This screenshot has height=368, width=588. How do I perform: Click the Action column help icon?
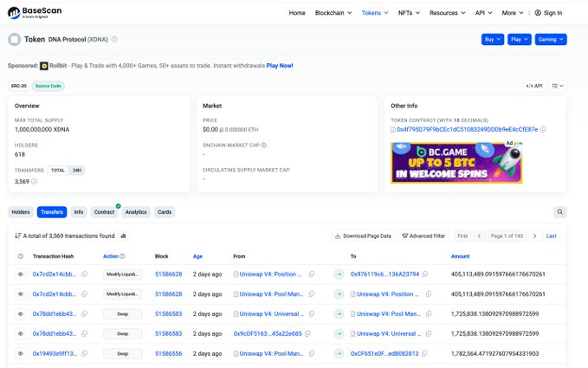tap(122, 256)
